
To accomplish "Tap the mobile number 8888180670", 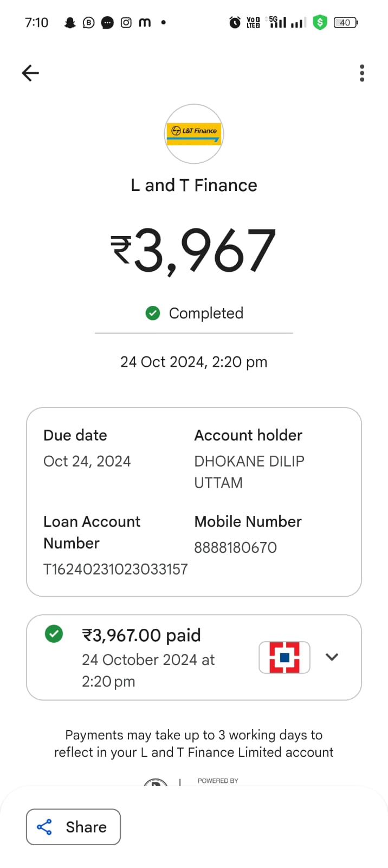I will 236,547.
